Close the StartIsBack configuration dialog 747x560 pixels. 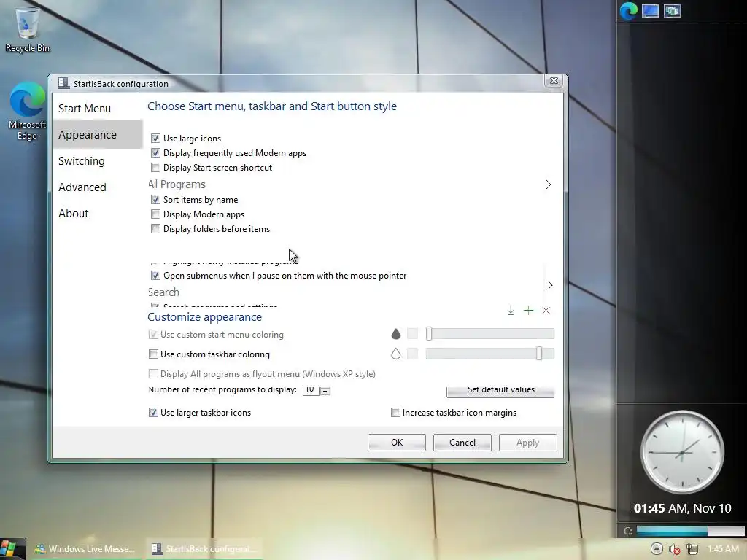point(554,81)
